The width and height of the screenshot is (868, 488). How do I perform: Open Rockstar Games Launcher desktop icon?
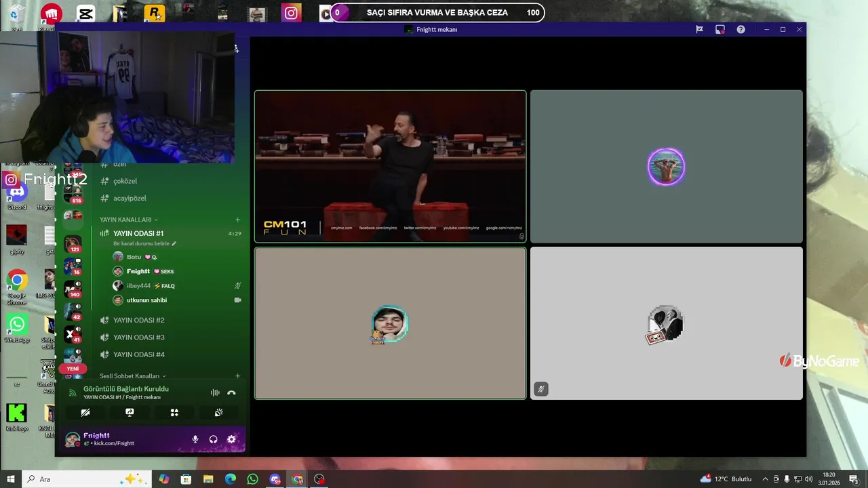(155, 14)
